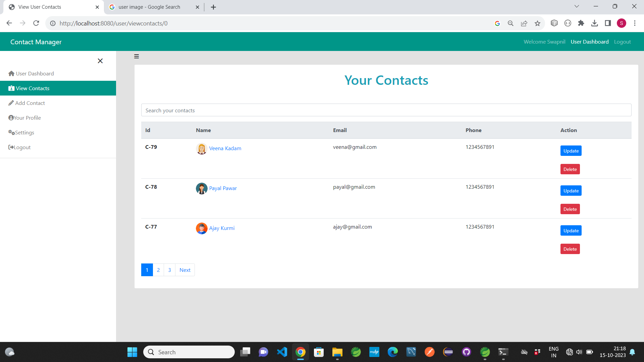Image resolution: width=644 pixels, height=362 pixels.
Task: Expand the tab search dropdown arrow
Action: click(577, 6)
